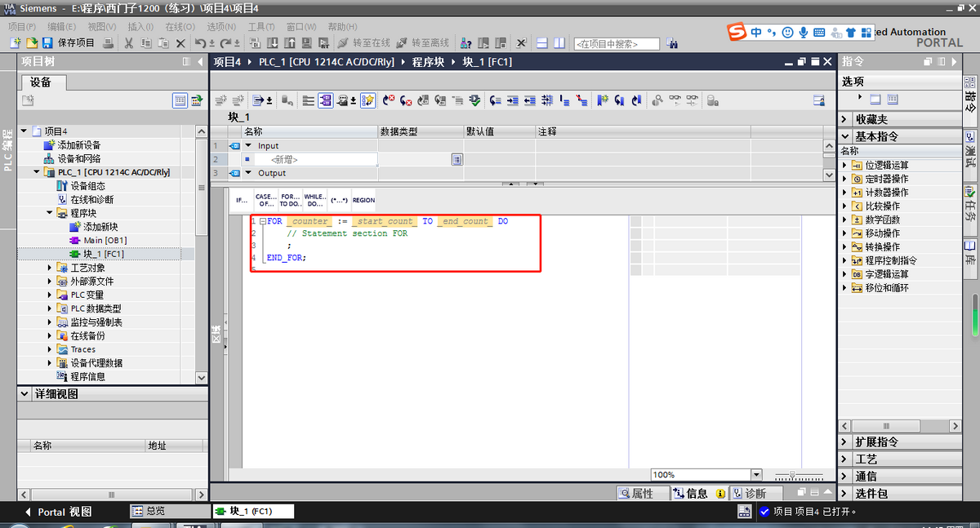
Task: Adjust the editor zoom slider handle
Action: click(791, 475)
